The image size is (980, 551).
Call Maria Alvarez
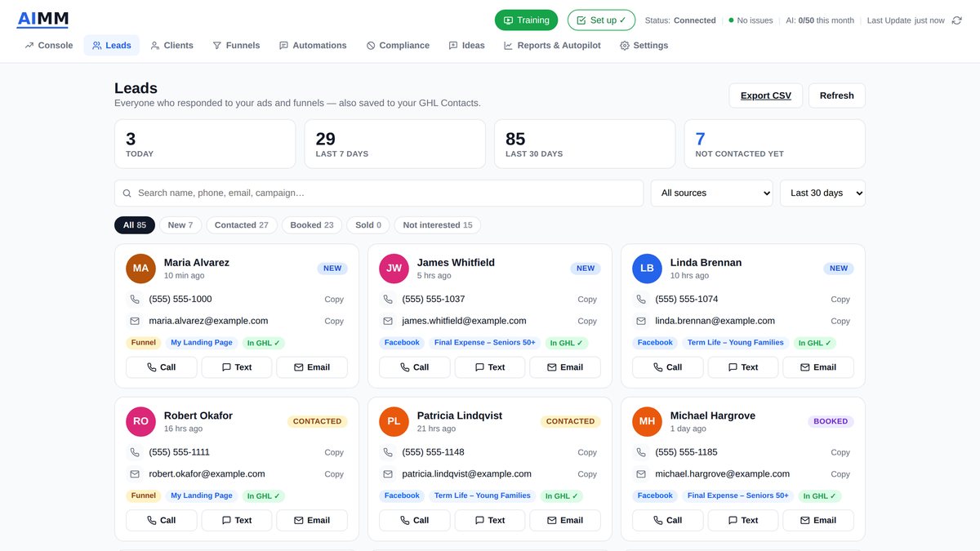(162, 367)
